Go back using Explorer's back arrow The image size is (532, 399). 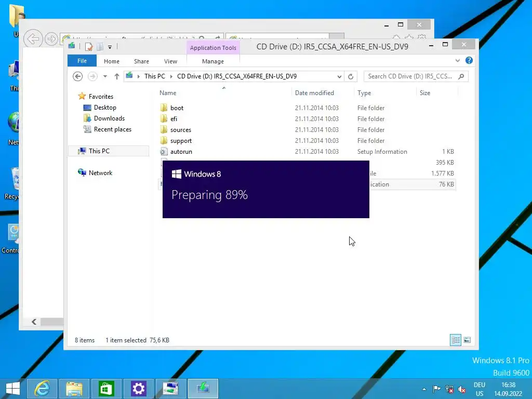coord(78,76)
